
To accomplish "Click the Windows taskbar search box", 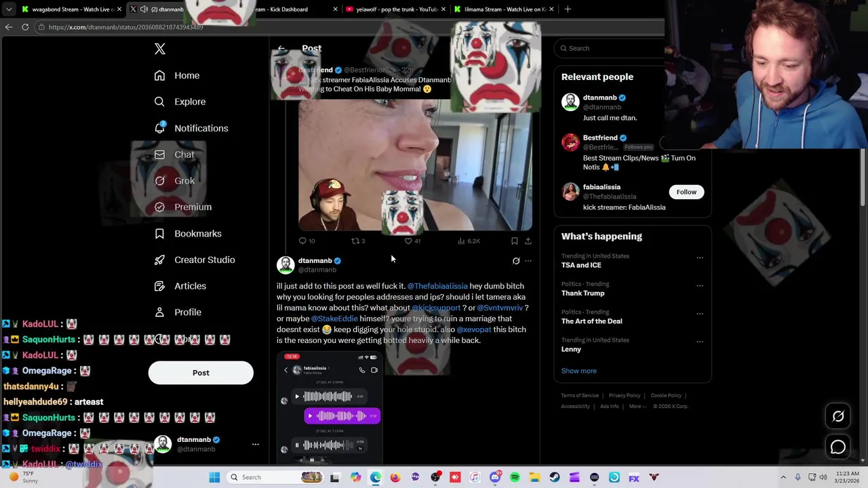I will click(275, 477).
